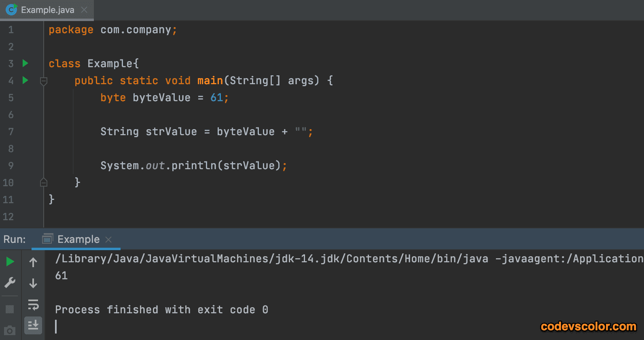644x340 pixels.
Task: Click the italic 'out' field on line 9
Action: [155, 166]
